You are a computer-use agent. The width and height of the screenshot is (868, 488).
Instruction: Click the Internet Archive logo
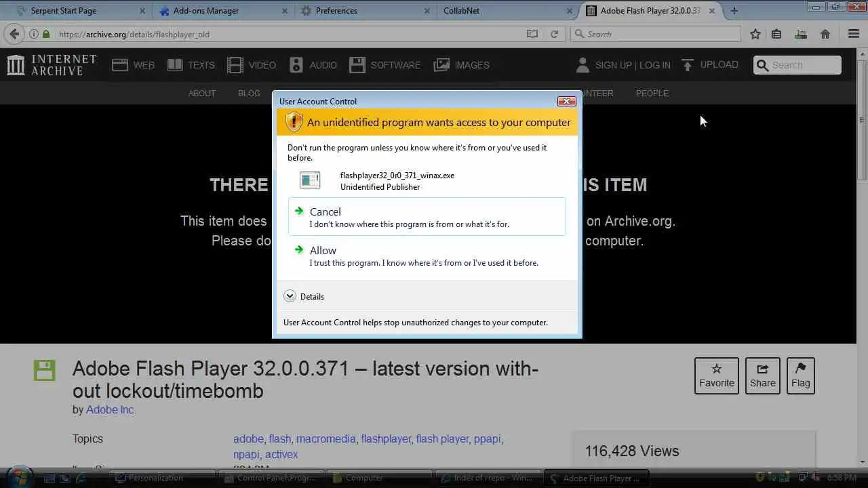tap(52, 65)
